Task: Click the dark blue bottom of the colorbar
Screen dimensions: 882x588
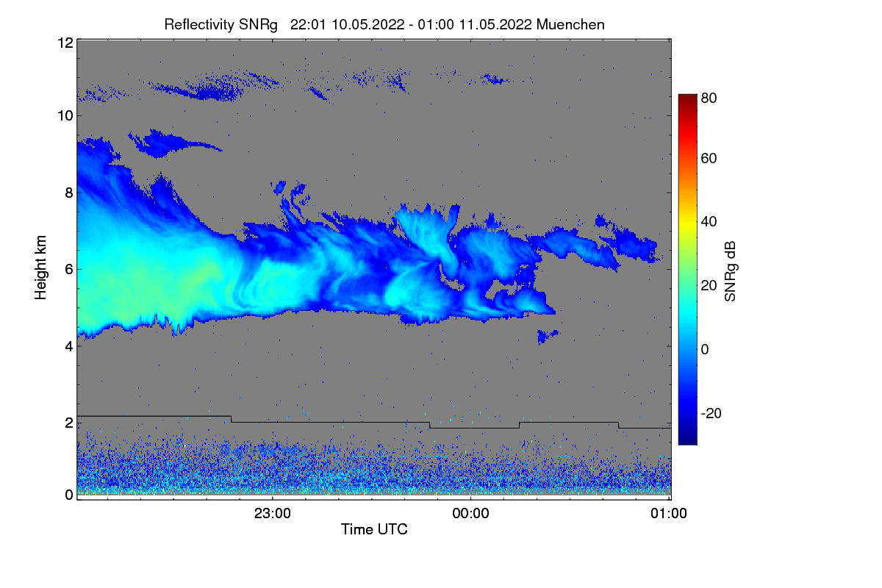Action: (x=687, y=440)
